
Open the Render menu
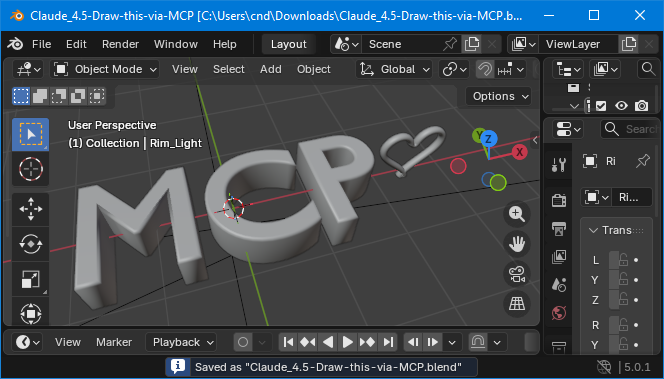pos(120,44)
